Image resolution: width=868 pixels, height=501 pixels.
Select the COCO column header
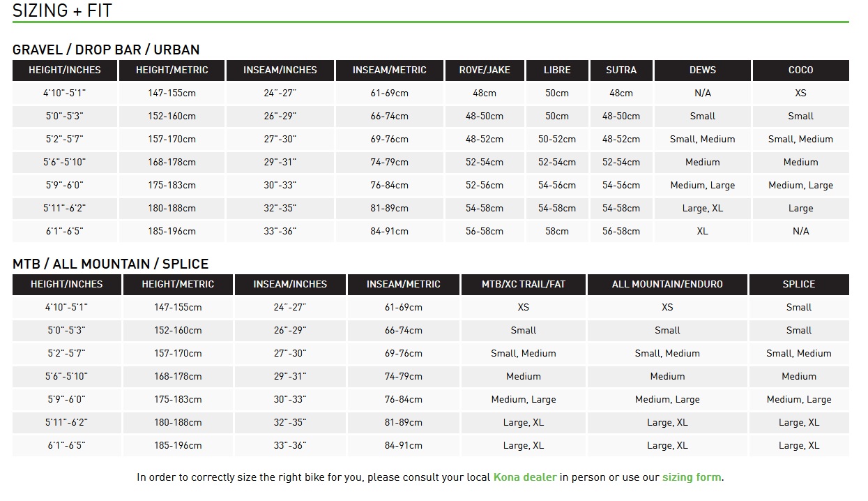tap(800, 70)
